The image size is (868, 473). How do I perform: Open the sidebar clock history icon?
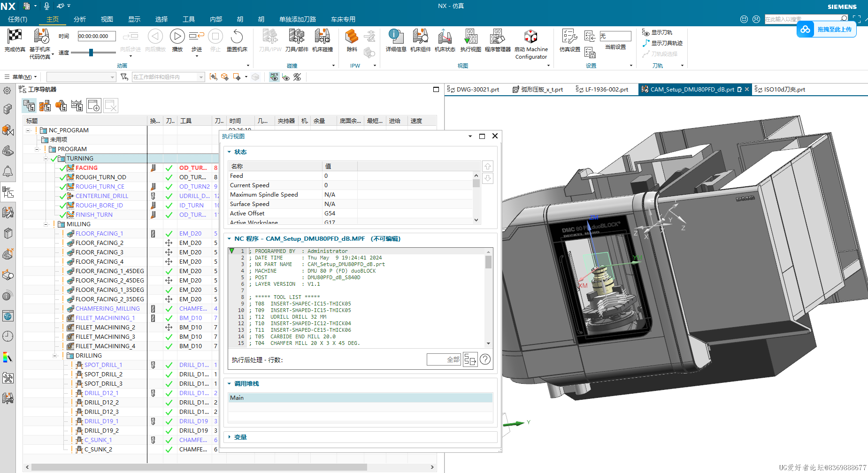click(x=8, y=336)
